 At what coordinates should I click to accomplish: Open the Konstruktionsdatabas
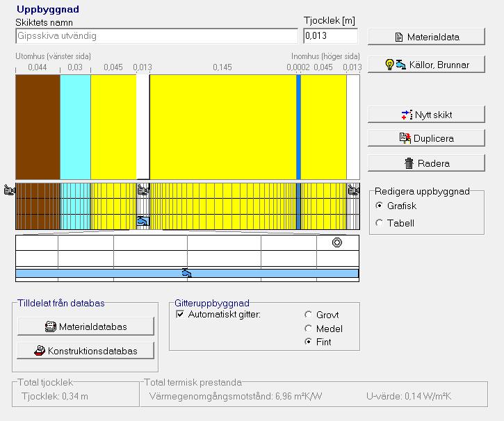(86, 351)
